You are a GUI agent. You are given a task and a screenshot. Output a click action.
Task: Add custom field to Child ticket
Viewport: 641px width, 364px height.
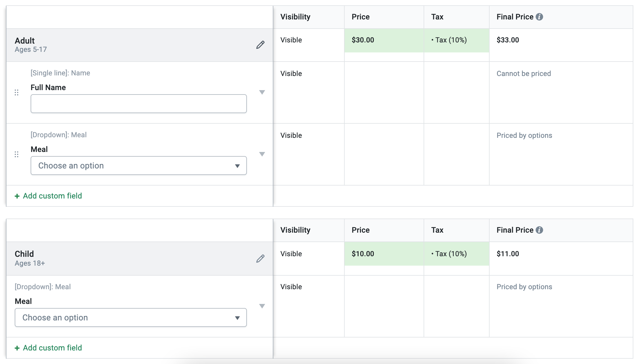tap(48, 348)
